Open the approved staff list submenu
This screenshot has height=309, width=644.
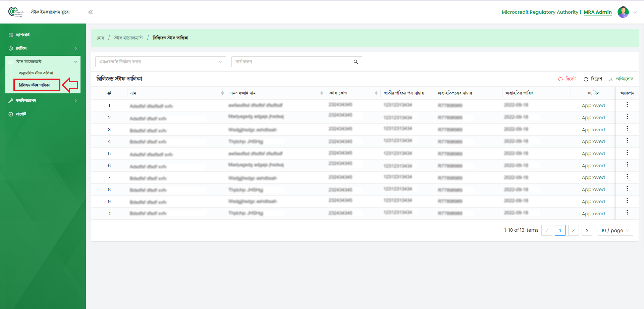click(x=36, y=73)
